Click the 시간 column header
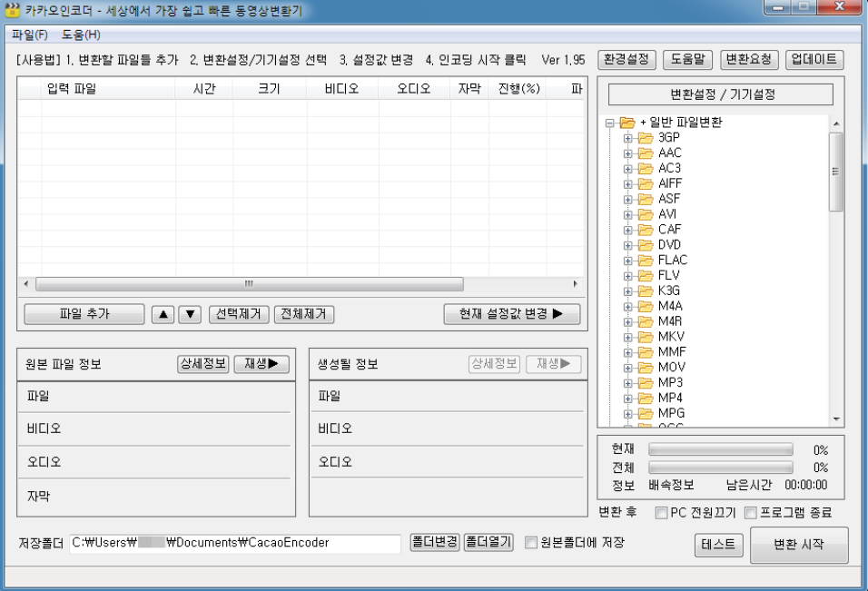This screenshot has width=868, height=591. pos(204,89)
